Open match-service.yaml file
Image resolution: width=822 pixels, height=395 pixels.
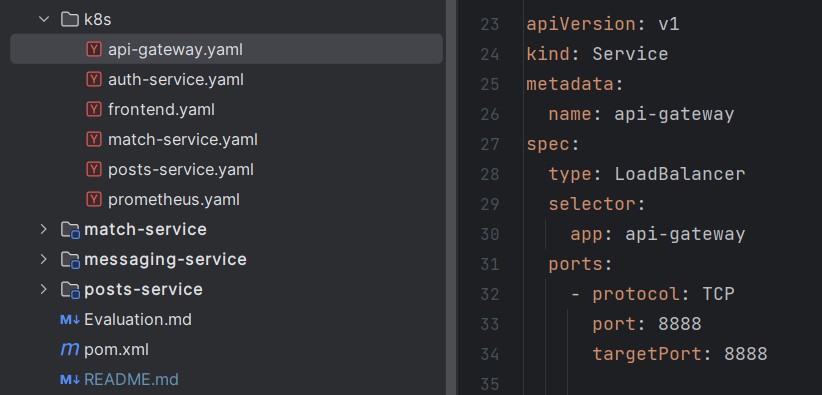click(182, 140)
